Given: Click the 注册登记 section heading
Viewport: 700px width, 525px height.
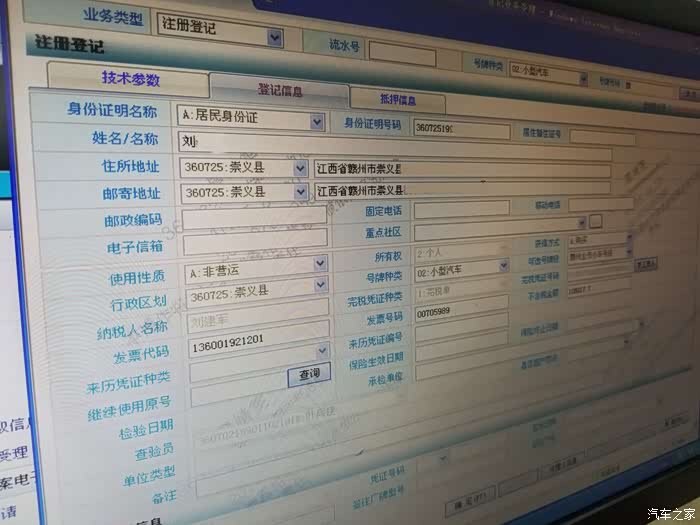Looking at the screenshot, I should tap(69, 44).
